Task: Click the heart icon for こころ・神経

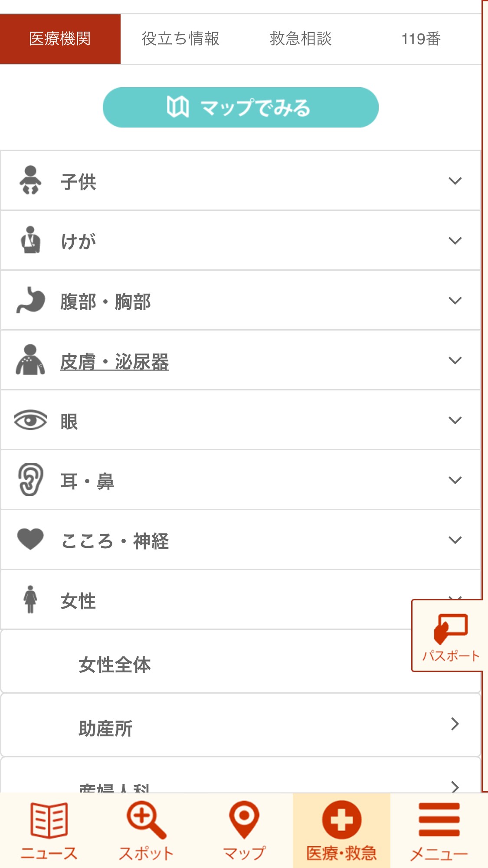Action: [30, 540]
